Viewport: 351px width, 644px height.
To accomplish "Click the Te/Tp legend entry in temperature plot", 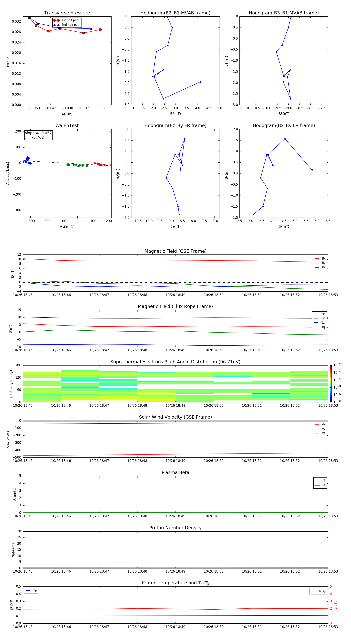I will (x=318, y=591).
